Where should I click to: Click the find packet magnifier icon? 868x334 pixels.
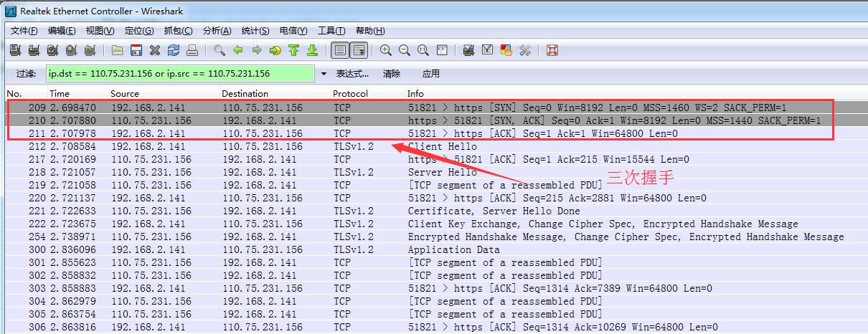click(220, 50)
